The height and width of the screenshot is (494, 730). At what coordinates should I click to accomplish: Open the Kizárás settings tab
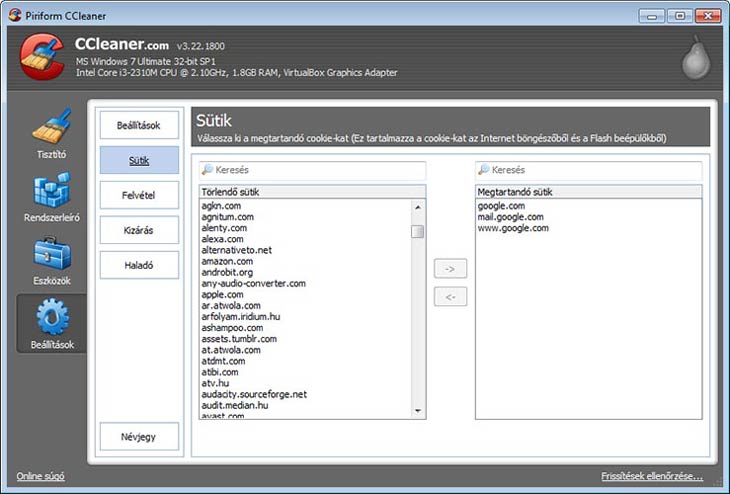click(x=139, y=230)
